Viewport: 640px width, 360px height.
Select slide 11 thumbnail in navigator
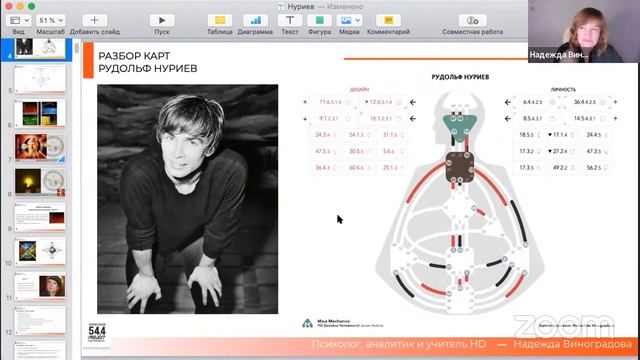[40, 286]
